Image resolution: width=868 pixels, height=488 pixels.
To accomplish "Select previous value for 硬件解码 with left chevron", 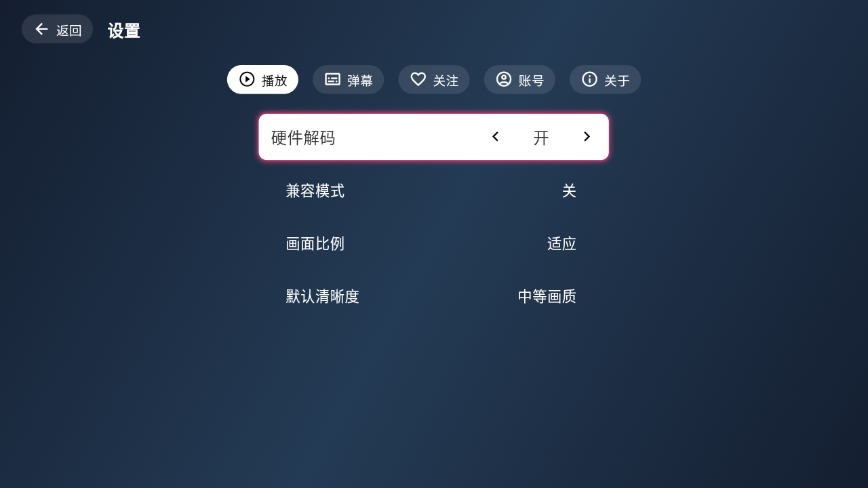I will pos(495,137).
